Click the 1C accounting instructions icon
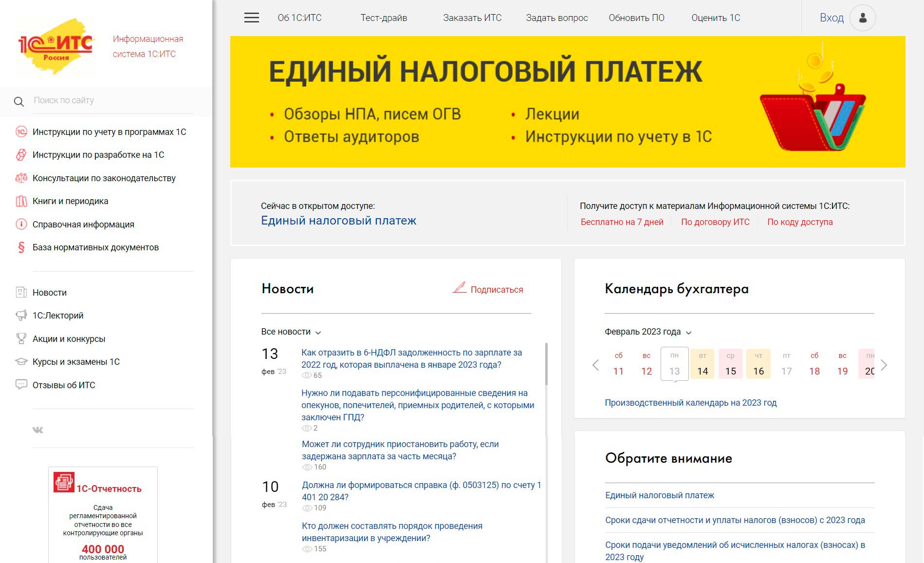 (21, 131)
